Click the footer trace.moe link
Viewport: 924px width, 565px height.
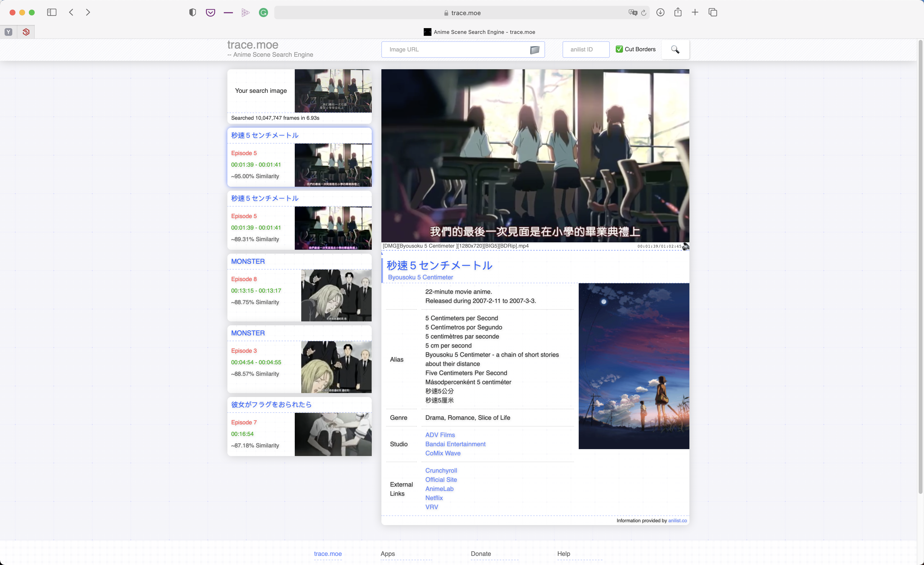[x=328, y=554]
